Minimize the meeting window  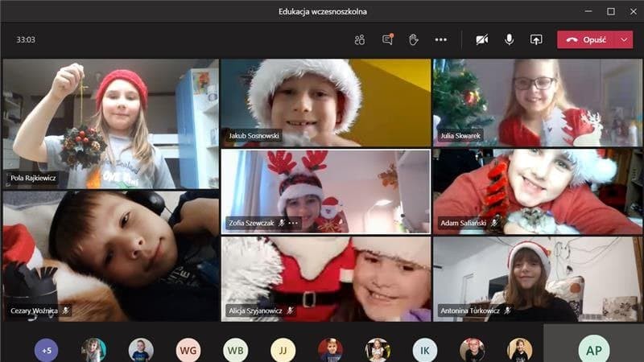588,11
